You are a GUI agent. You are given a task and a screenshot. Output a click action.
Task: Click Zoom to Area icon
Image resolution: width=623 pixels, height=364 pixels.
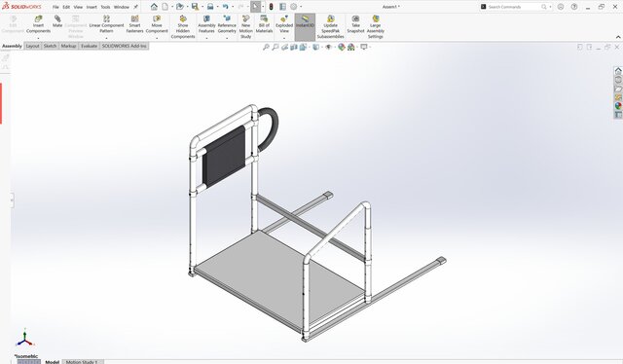pos(275,47)
